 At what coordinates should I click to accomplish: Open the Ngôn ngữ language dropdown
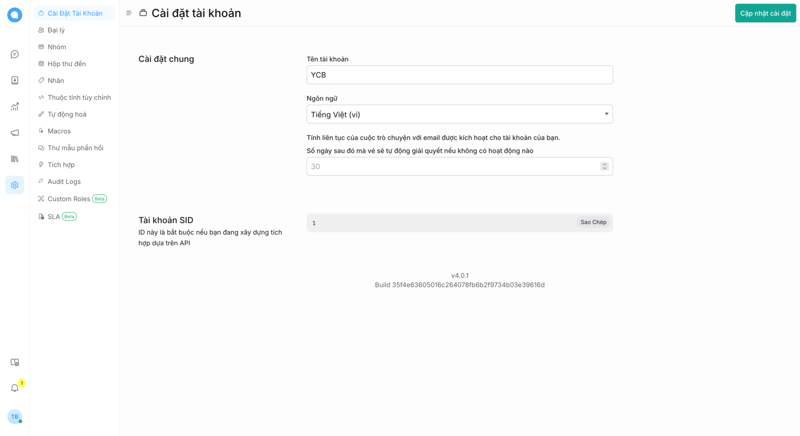tap(459, 114)
